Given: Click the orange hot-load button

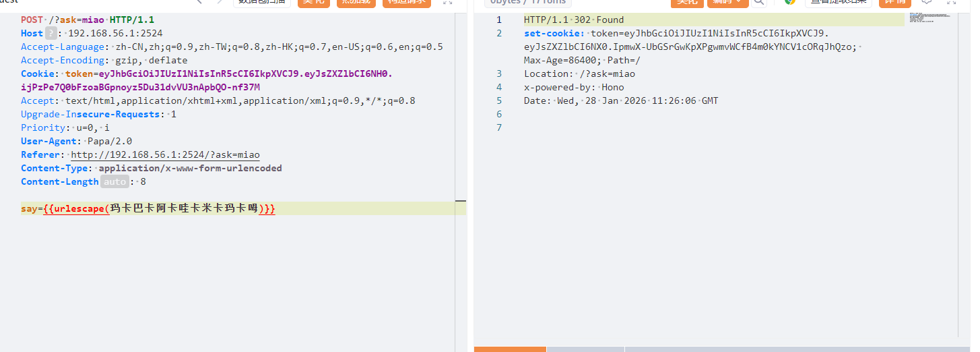Looking at the screenshot, I should pyautogui.click(x=356, y=2).
